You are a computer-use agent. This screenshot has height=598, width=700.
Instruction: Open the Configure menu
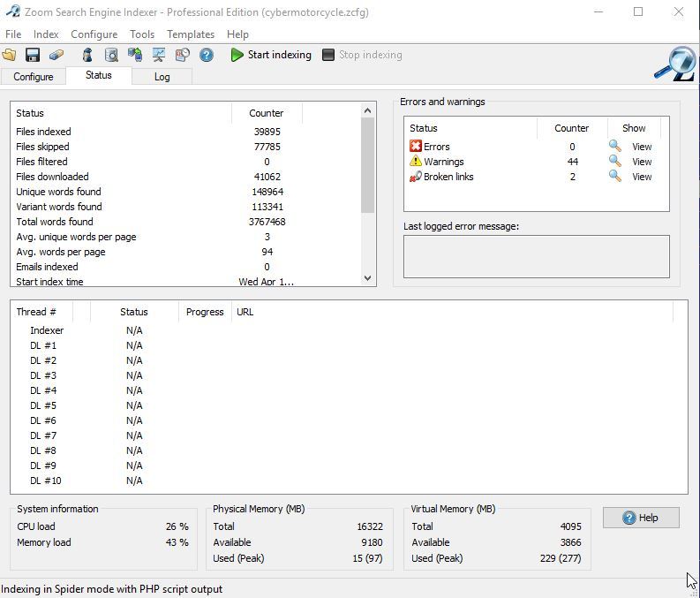click(94, 34)
